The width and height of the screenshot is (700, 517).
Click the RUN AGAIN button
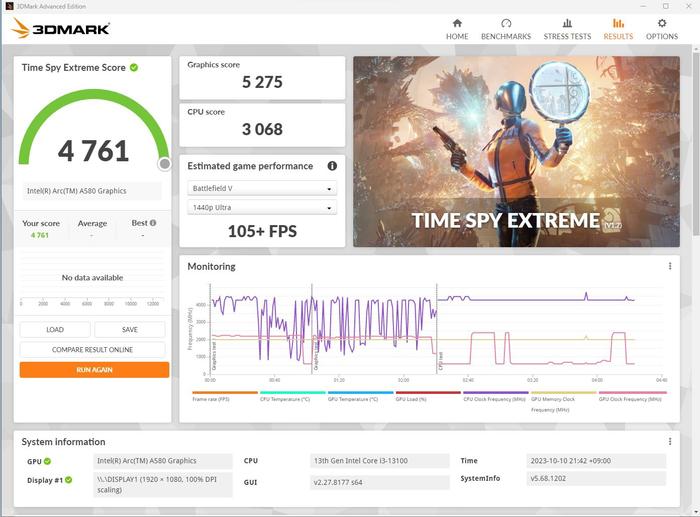click(x=94, y=370)
